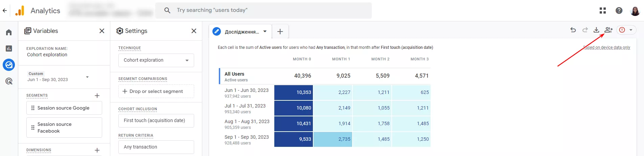Click the MONTH 3 column header
644x156 pixels.
(419, 59)
